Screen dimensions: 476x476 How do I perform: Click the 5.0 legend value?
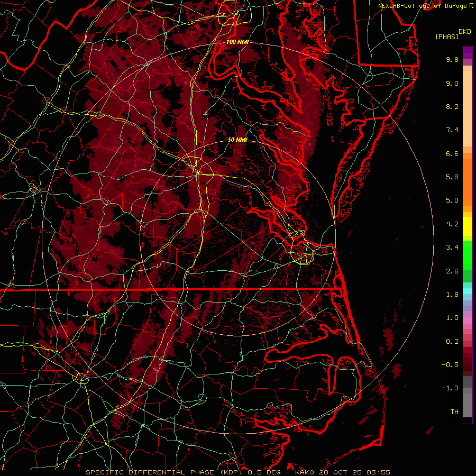pyautogui.click(x=452, y=200)
